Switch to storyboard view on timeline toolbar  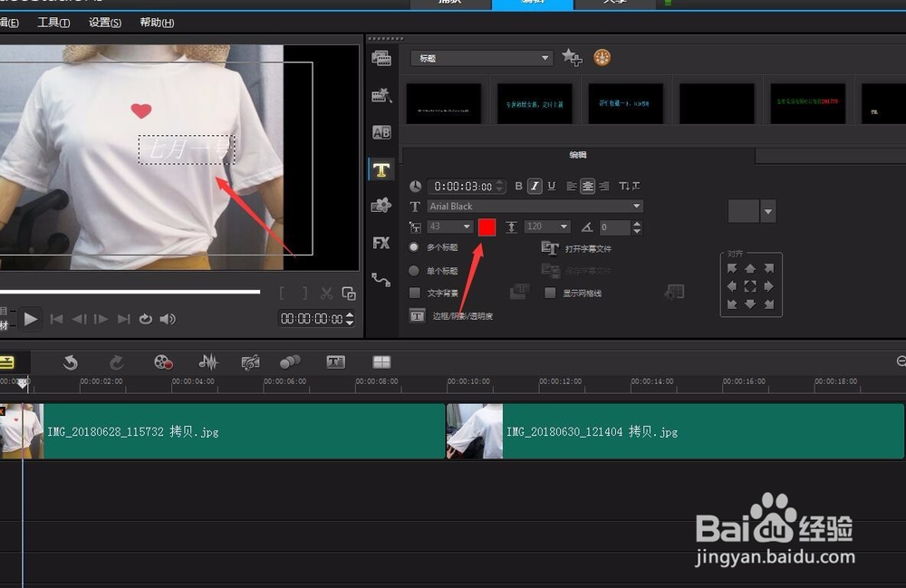(7, 362)
